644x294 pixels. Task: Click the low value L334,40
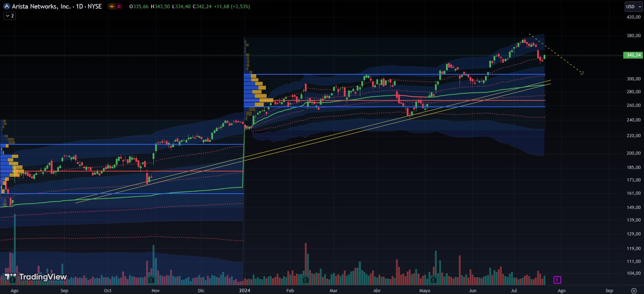181,6
